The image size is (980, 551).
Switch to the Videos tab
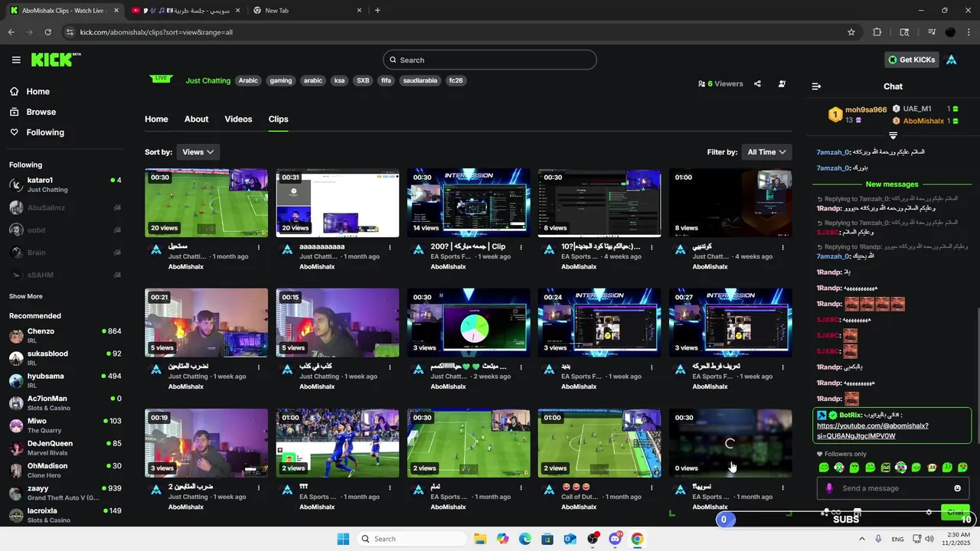(238, 119)
